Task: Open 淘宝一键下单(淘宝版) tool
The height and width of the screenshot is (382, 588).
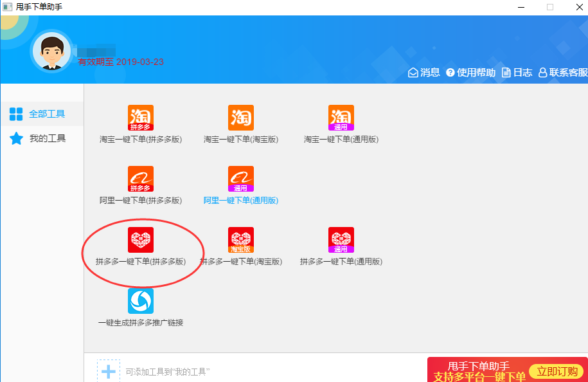Action: pyautogui.click(x=240, y=118)
